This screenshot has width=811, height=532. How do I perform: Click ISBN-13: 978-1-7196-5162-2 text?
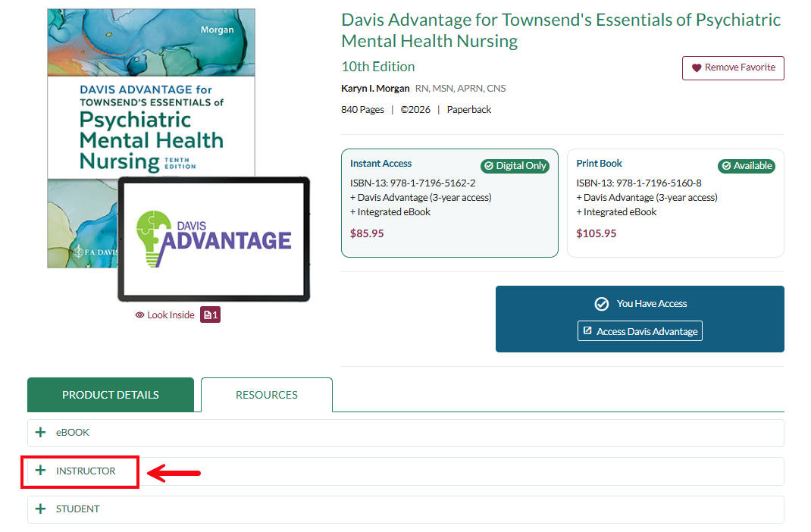(413, 183)
